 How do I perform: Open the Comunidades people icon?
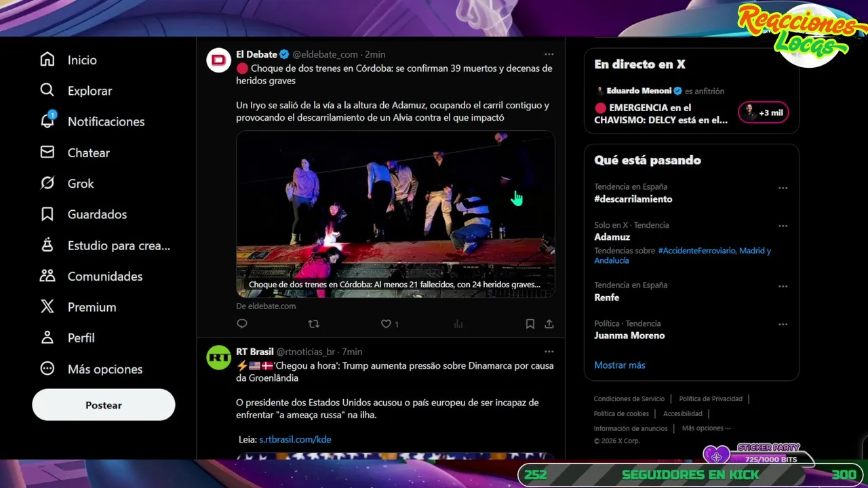[47, 276]
